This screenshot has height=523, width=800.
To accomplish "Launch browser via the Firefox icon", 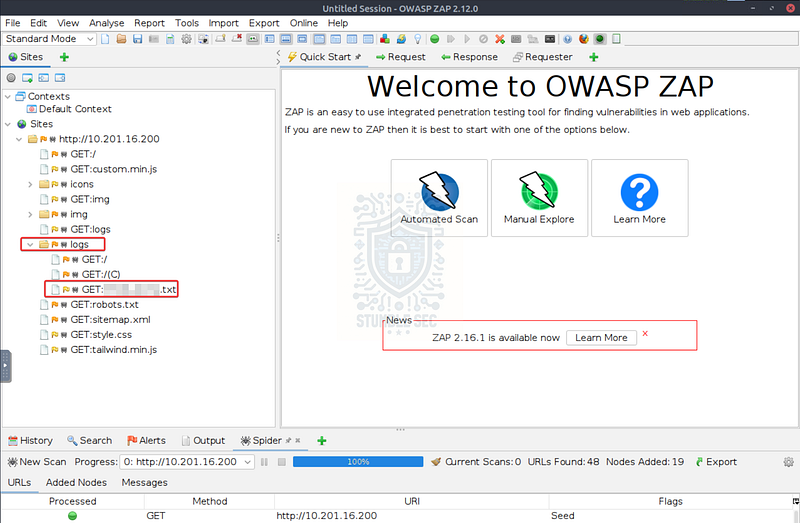I will tap(584, 39).
